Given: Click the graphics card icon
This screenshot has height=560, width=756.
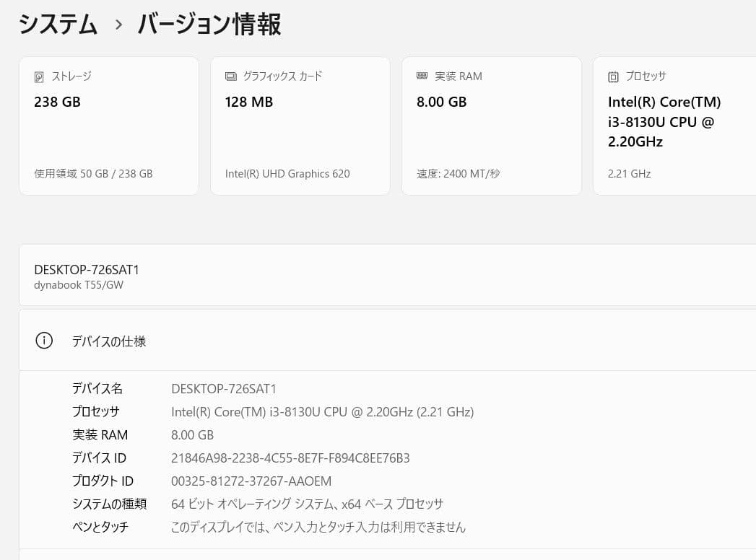Looking at the screenshot, I should [x=230, y=76].
